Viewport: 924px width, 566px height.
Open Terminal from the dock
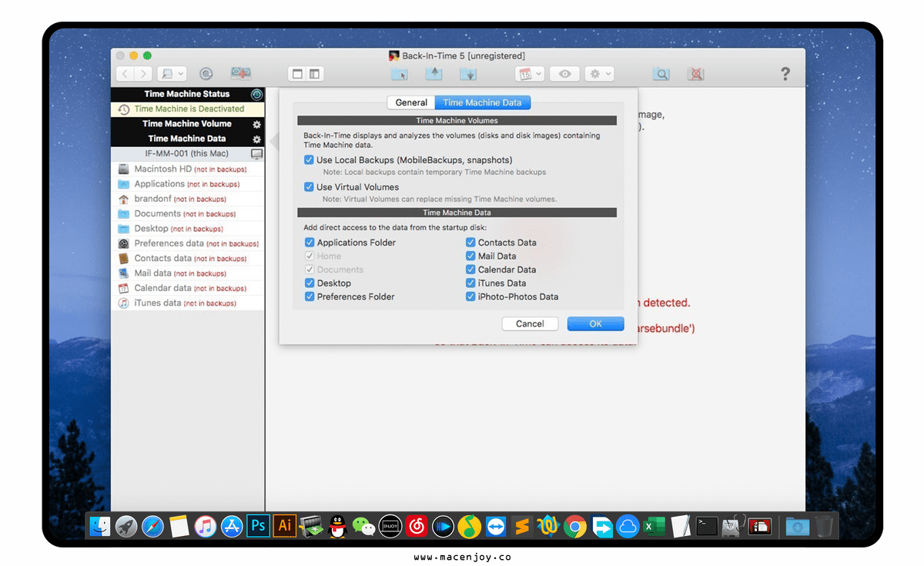pos(707,526)
